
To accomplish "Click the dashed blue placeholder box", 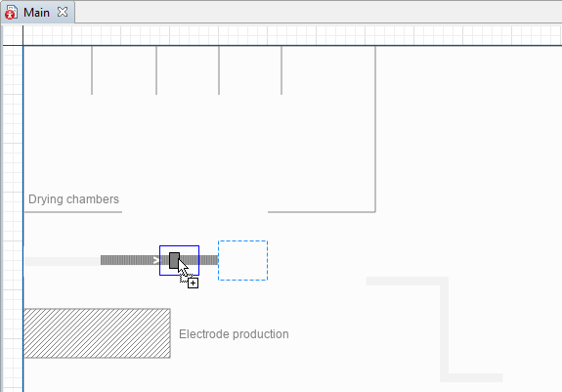I will pyautogui.click(x=242, y=260).
